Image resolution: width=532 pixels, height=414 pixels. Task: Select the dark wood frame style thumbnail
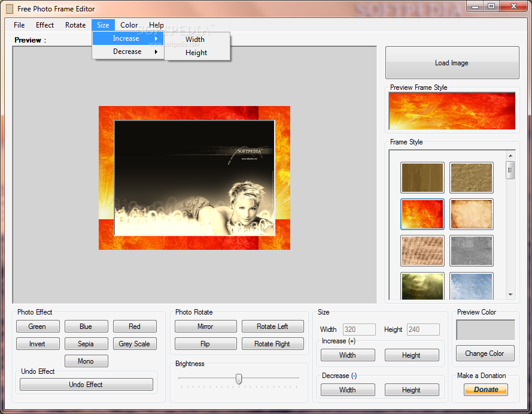[x=422, y=177]
